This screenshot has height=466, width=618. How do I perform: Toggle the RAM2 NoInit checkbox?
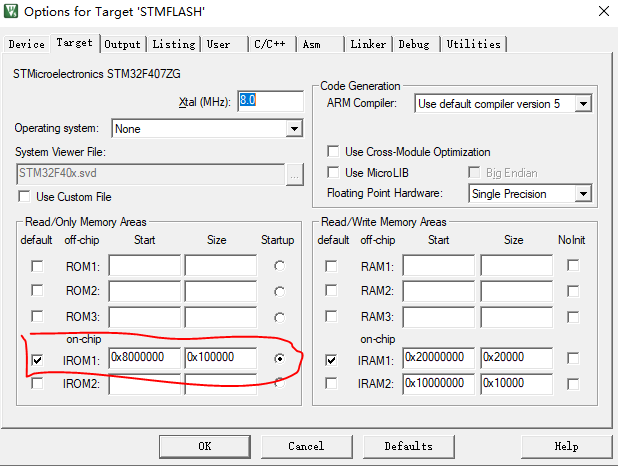tap(573, 291)
